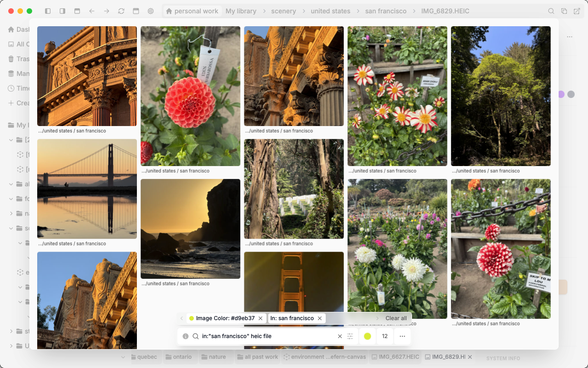
Task: Open SYSTEM INFO at the bottom right
Action: (503, 358)
